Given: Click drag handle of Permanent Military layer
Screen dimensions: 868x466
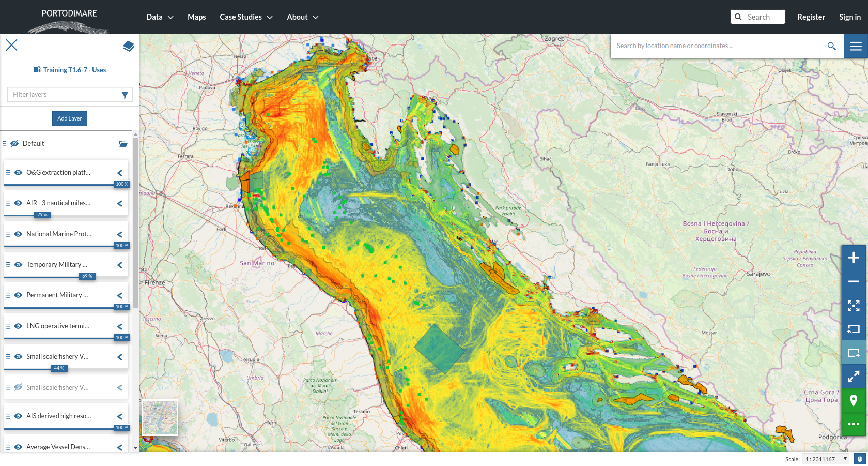Looking at the screenshot, I should pos(8,295).
